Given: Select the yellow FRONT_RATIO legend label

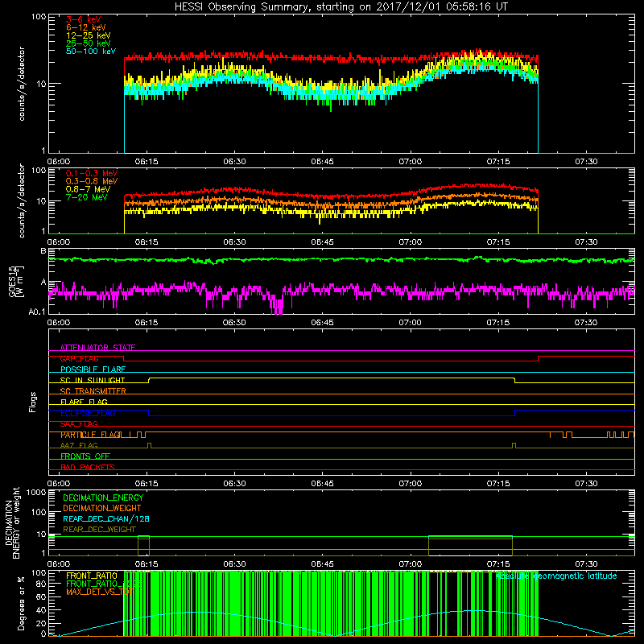Looking at the screenshot, I should tap(92, 576).
